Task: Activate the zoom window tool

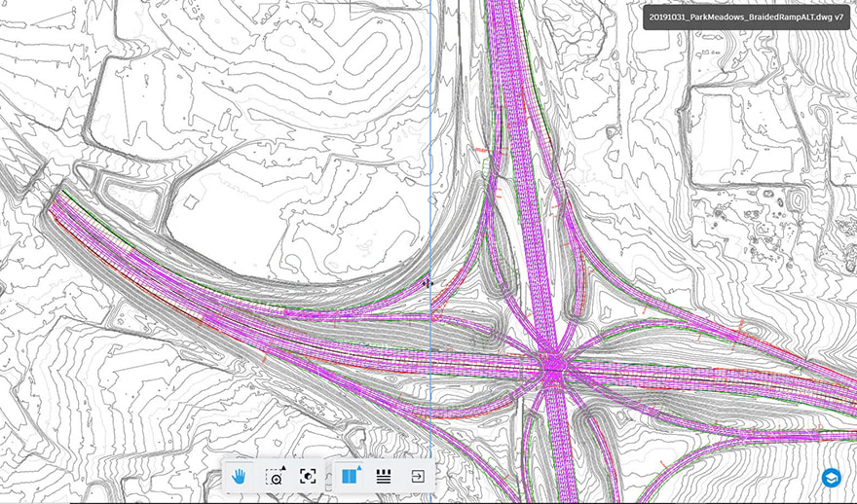Action: click(x=276, y=476)
